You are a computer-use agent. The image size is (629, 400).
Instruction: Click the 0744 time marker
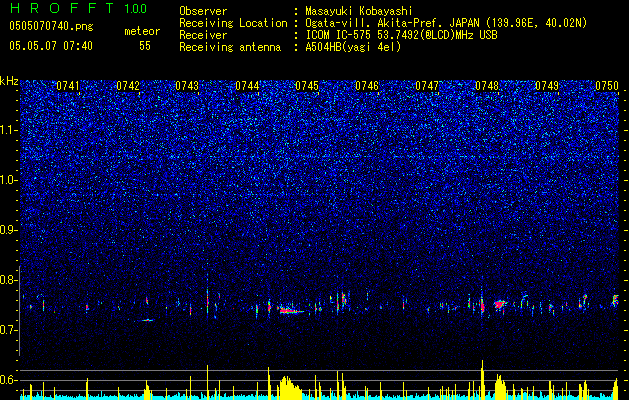tap(247, 86)
